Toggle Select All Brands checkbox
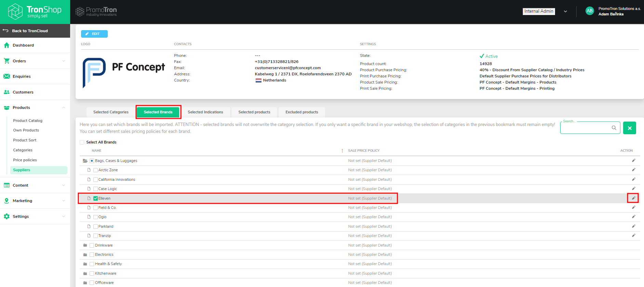Viewport: 644px width, 287px height. tap(82, 142)
